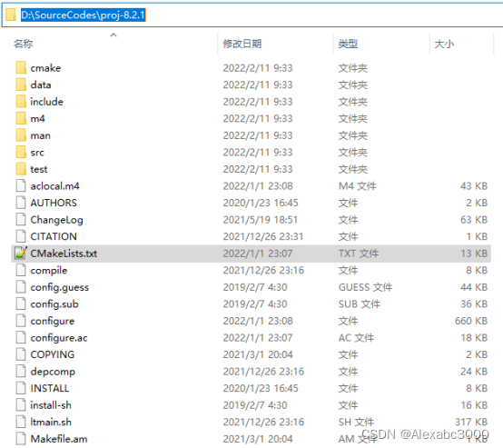The image size is (503, 448).
Task: Click the M4 文件 type cell
Action: coord(358,186)
